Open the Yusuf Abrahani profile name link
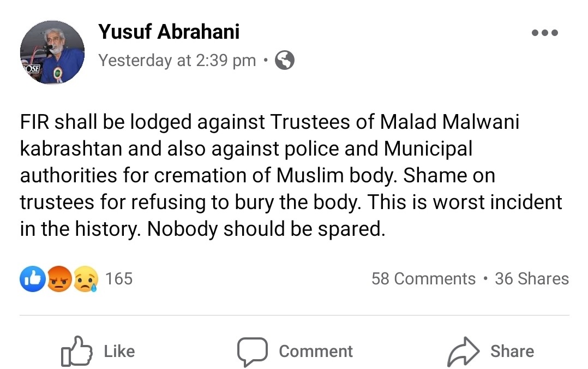The image size is (588, 369). [x=169, y=32]
